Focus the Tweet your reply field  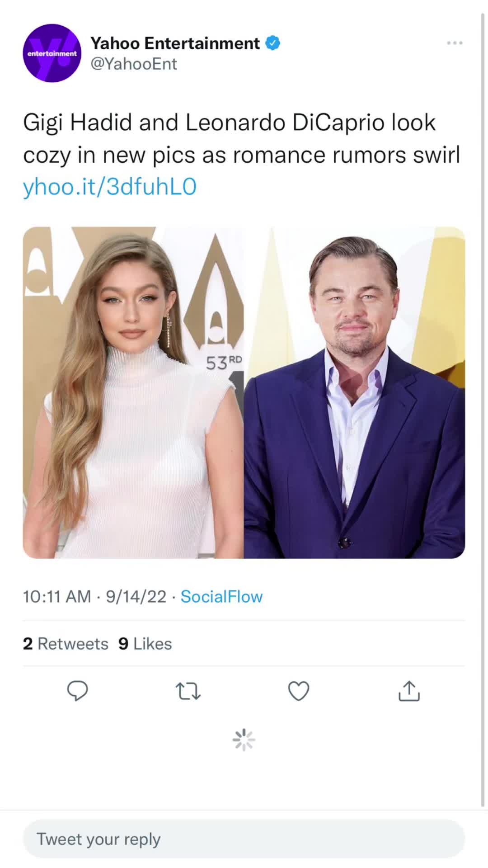(244, 839)
